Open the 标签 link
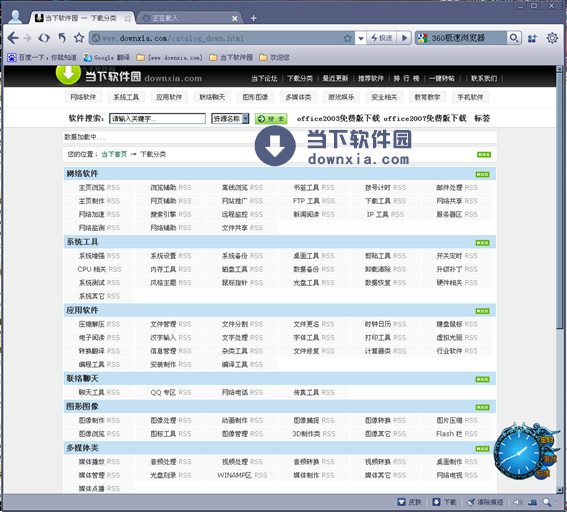 pyautogui.click(x=482, y=118)
